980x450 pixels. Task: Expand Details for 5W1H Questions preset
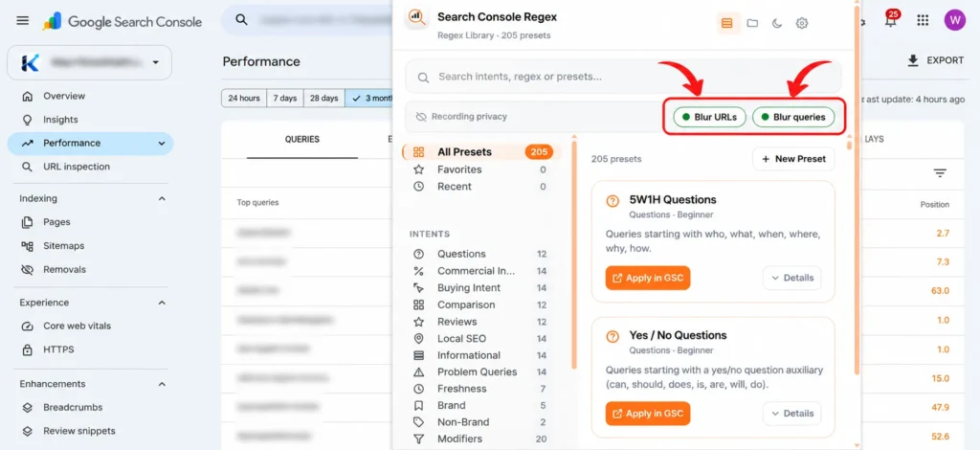(x=791, y=278)
